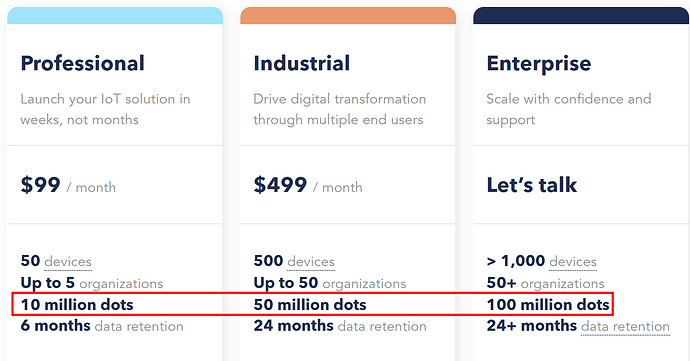Viewport: 690px width, 361px height.
Task: Click the light blue Professional card header
Action: [115, 15]
